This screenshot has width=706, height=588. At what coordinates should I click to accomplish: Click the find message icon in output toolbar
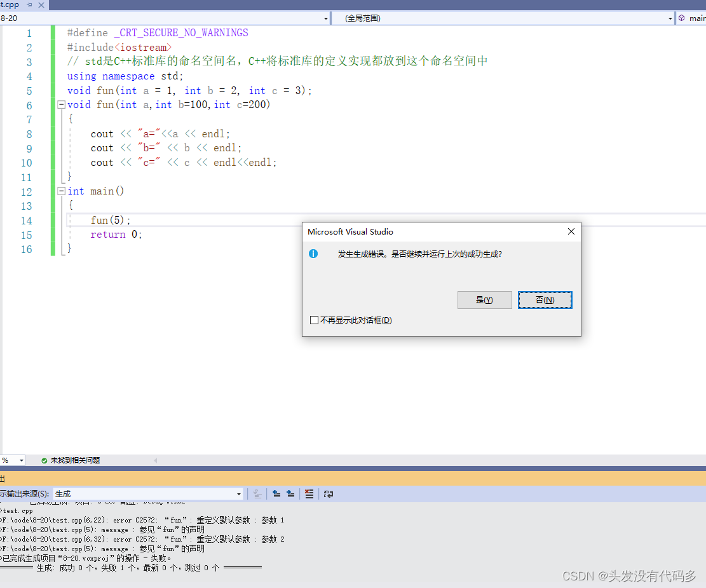(257, 493)
